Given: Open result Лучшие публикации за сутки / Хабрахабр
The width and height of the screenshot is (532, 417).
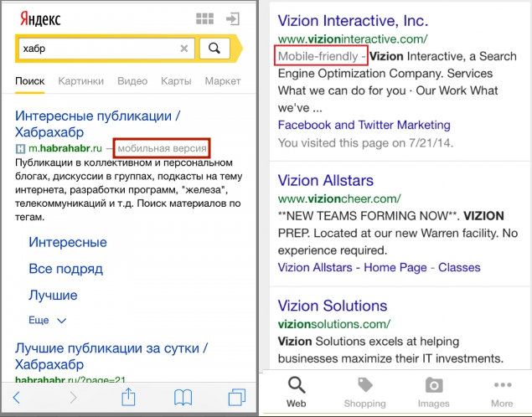Looking at the screenshot, I should [x=111, y=356].
